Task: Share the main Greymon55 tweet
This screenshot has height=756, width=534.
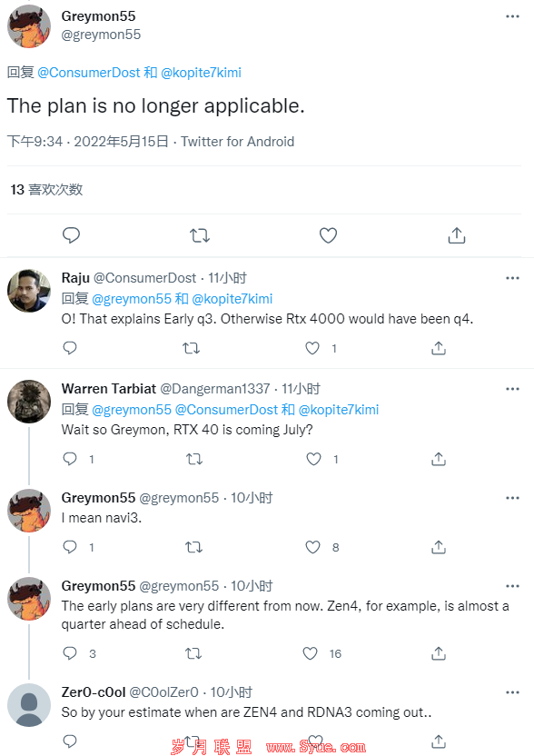Action: (457, 235)
